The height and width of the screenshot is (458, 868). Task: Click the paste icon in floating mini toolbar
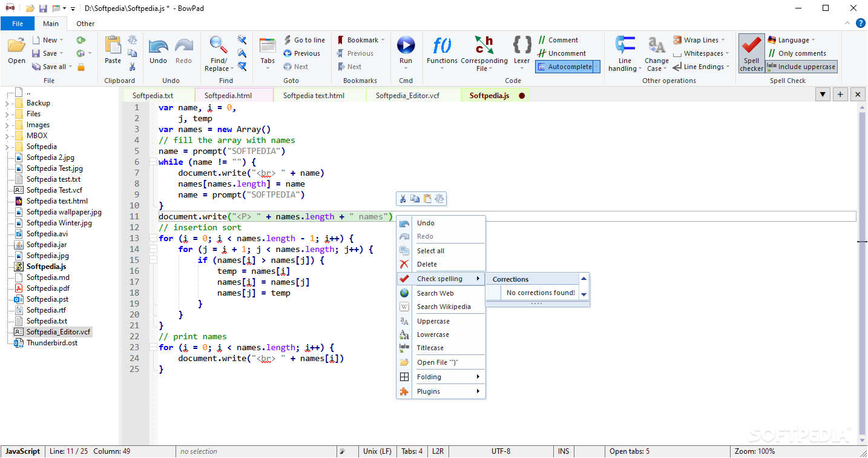(x=427, y=198)
